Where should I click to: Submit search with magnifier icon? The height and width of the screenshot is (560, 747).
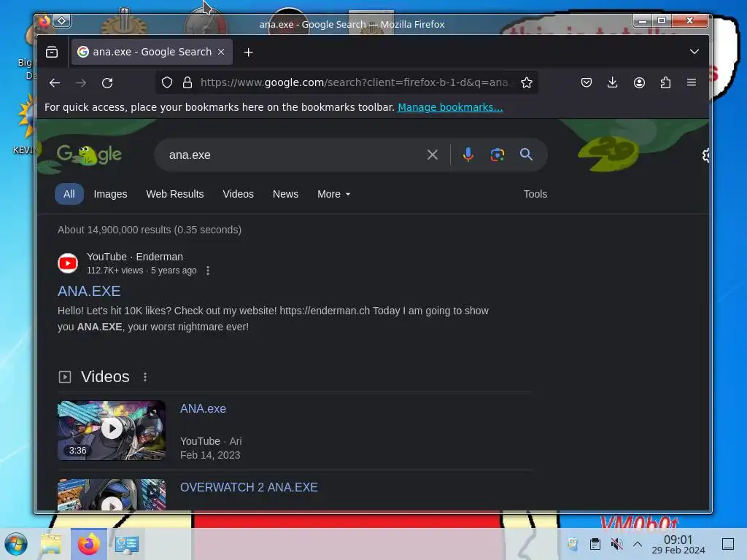pos(526,155)
